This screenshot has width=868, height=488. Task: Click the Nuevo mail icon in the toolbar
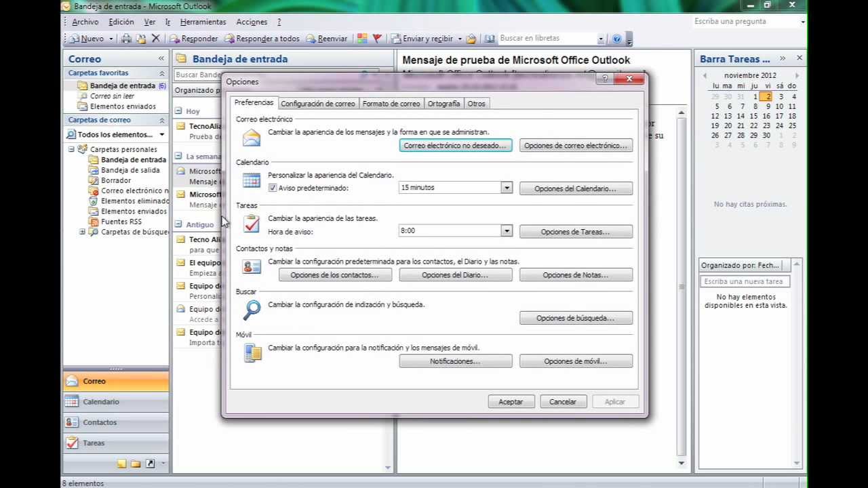[75, 39]
